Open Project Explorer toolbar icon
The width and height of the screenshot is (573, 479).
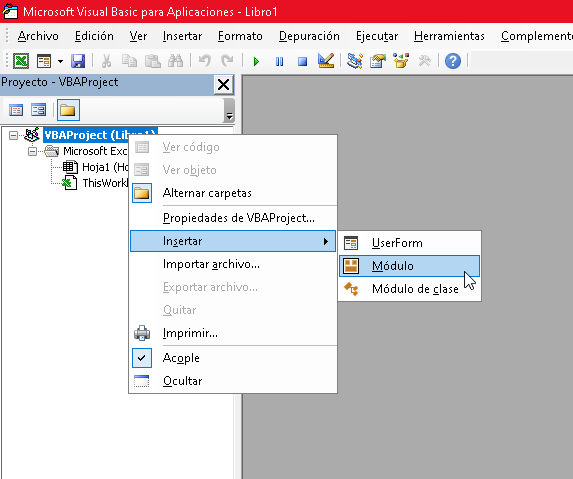click(x=355, y=61)
